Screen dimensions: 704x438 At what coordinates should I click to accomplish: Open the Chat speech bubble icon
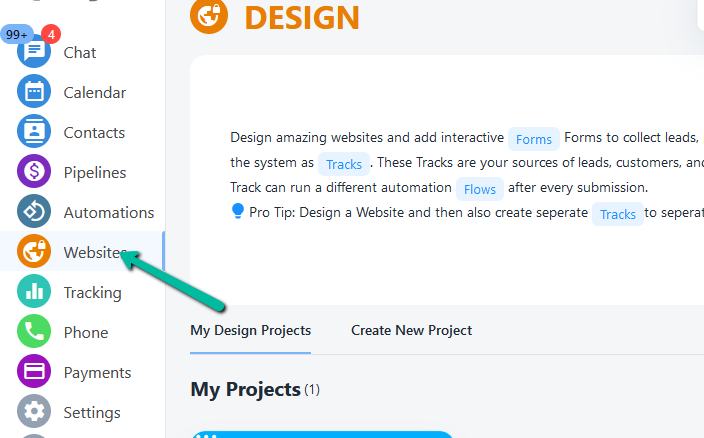point(34,53)
